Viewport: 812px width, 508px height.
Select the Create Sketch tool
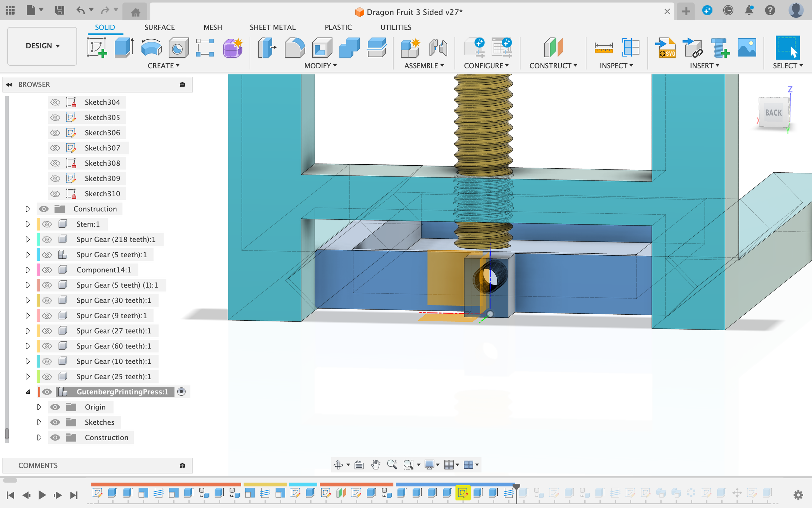pyautogui.click(x=97, y=47)
